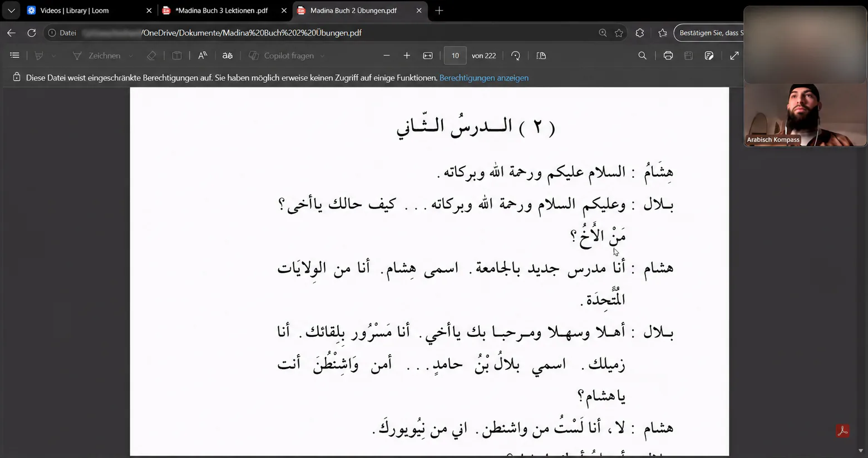Open Berechtigungen anzeigen link

[484, 78]
